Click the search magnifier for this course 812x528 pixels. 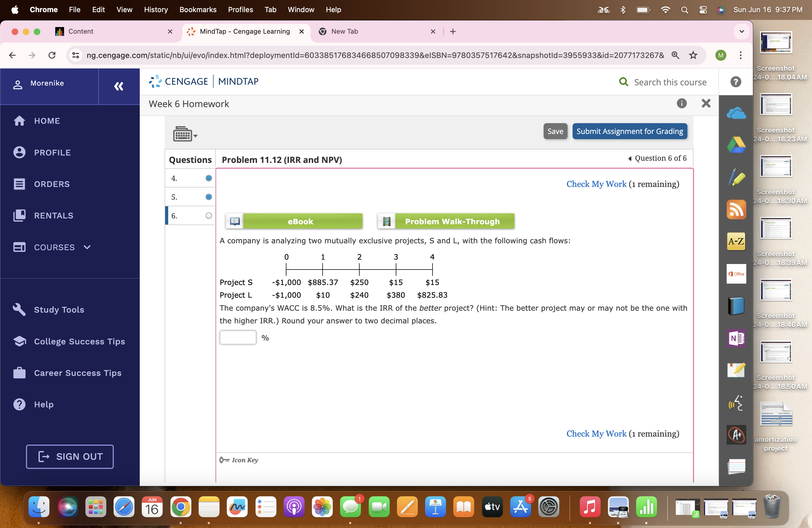(624, 82)
